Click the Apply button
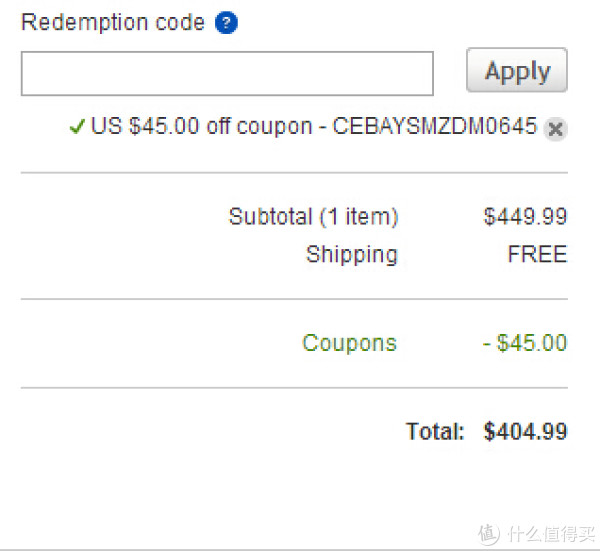Viewport: 600px width, 551px height. 517,70
